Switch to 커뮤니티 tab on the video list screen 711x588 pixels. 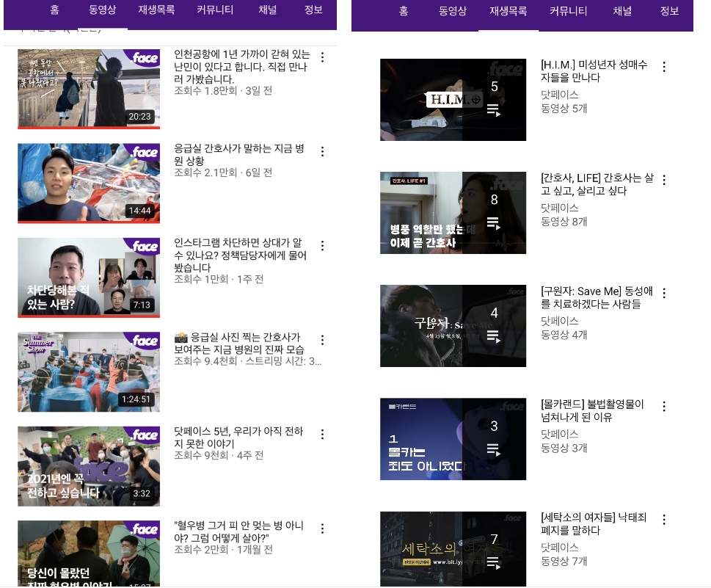click(215, 10)
